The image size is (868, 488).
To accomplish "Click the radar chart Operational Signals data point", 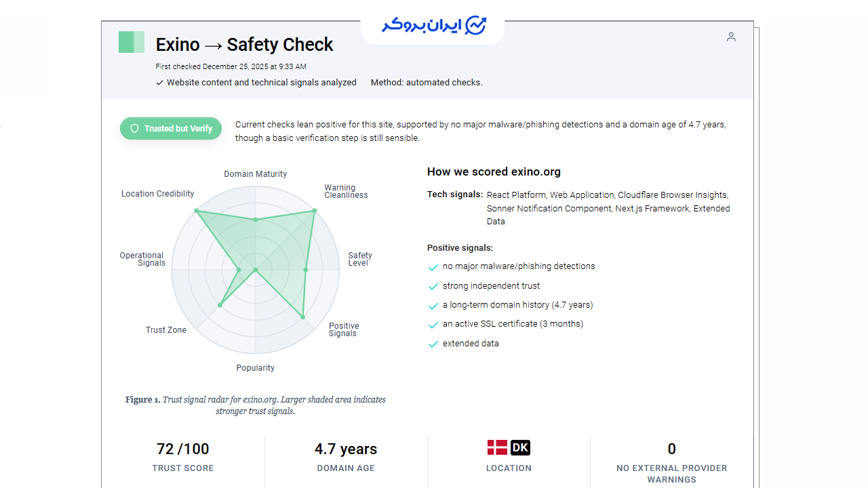I will point(239,270).
